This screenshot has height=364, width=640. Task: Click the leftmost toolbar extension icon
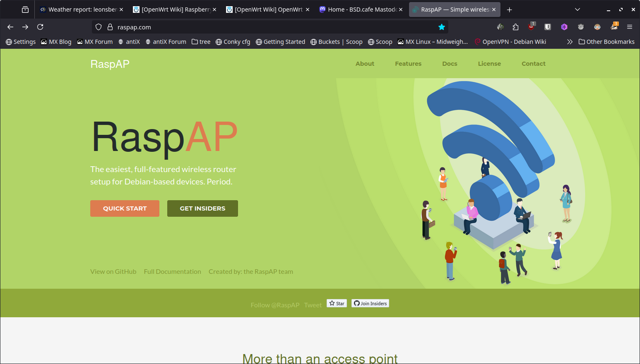pos(500,27)
